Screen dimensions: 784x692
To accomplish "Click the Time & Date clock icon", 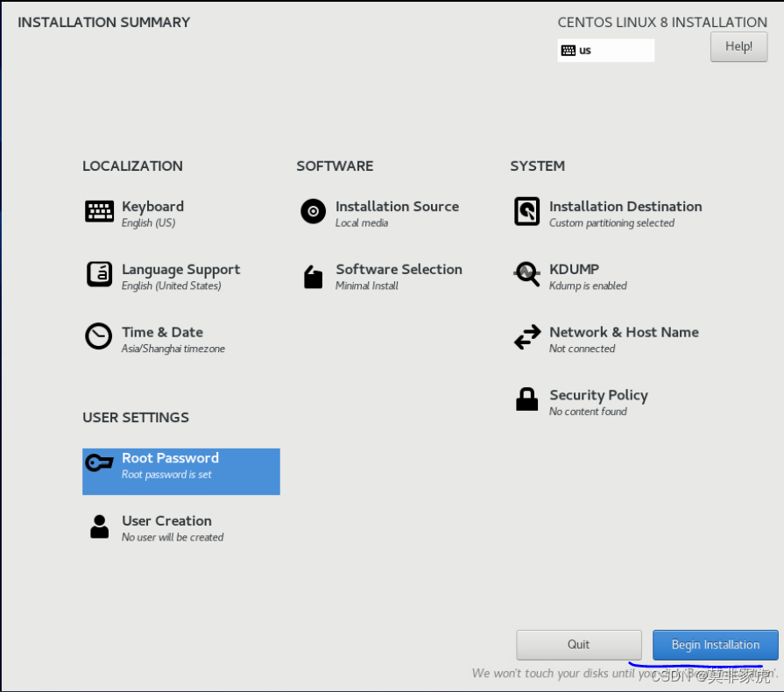I will (x=98, y=336).
